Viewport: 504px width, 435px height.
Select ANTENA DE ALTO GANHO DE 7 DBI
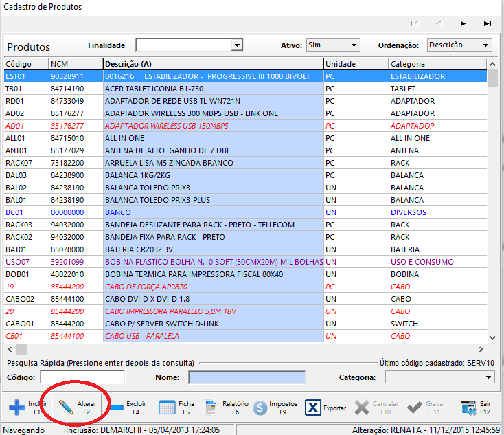246,150
